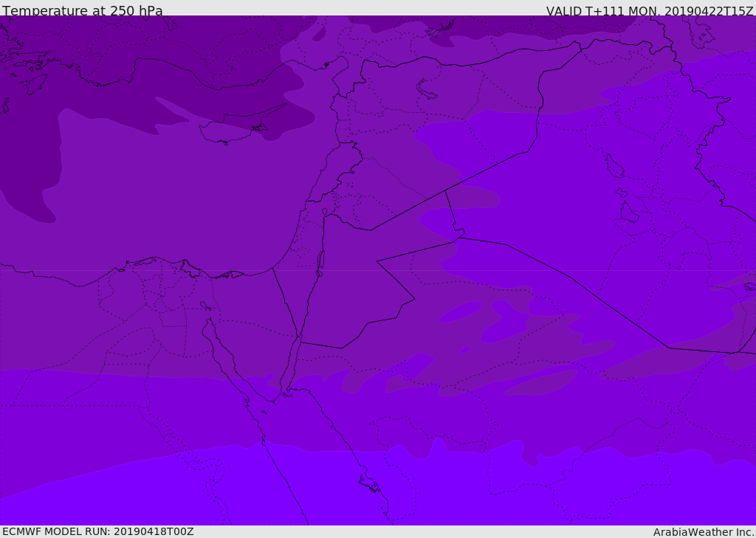Click the 'ECMWF MODEL RUN: 20190418T00Z' text

coord(98,531)
